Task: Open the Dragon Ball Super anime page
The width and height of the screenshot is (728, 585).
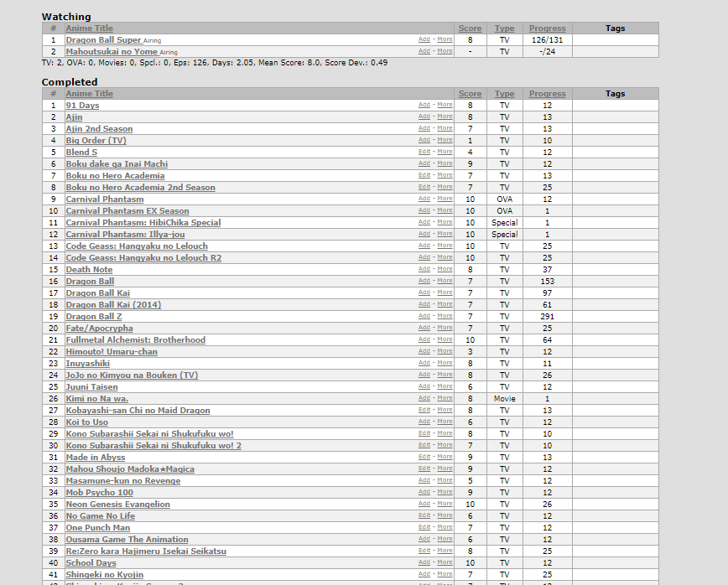Action: point(103,40)
